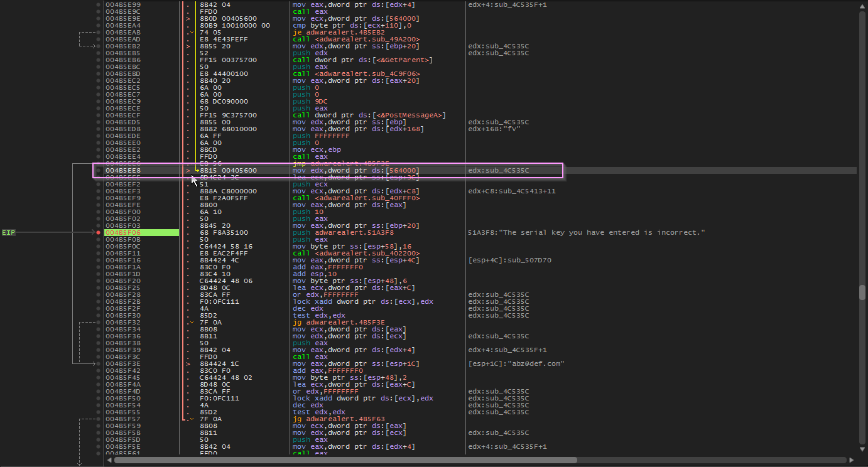Click the jump marker at jg adwarealert.4B5F3E row
Viewport: 868px width, 467px height.
point(193,322)
